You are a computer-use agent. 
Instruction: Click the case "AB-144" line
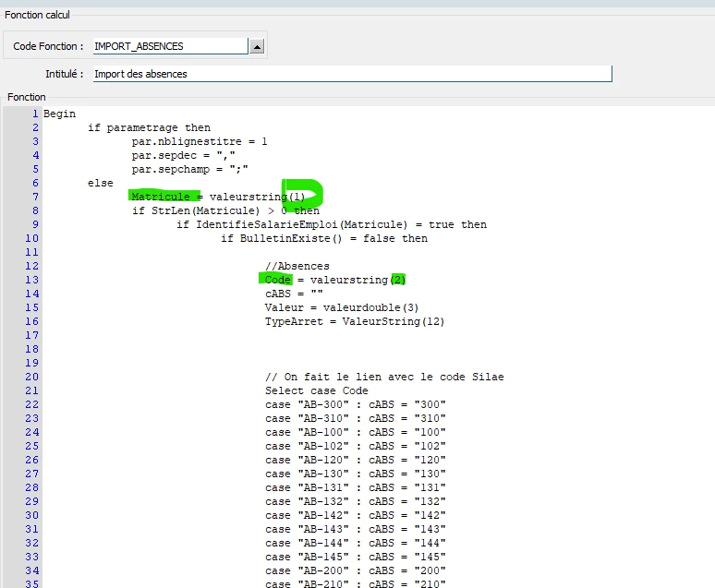tap(356, 544)
